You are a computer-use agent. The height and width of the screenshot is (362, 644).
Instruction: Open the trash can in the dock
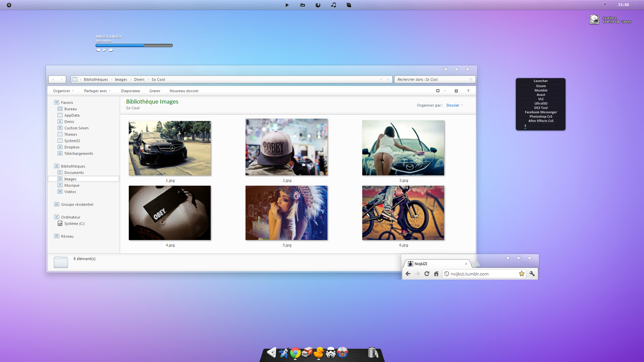372,353
